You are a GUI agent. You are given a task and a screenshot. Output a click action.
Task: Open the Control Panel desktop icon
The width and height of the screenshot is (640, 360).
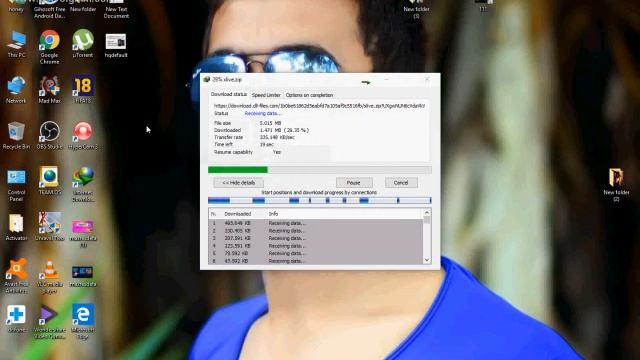tap(16, 184)
